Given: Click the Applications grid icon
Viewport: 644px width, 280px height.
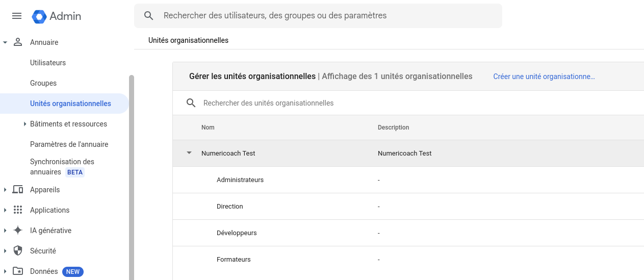Looking at the screenshot, I should tap(18, 210).
